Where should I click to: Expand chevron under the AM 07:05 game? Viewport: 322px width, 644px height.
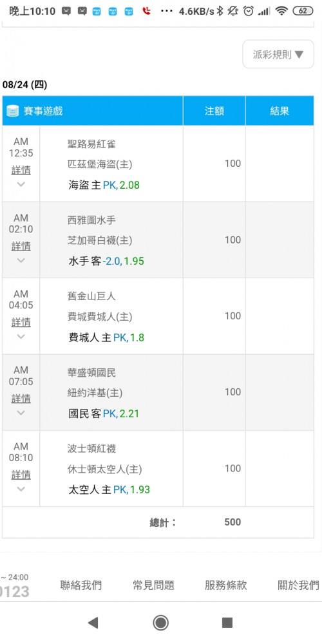(21, 413)
